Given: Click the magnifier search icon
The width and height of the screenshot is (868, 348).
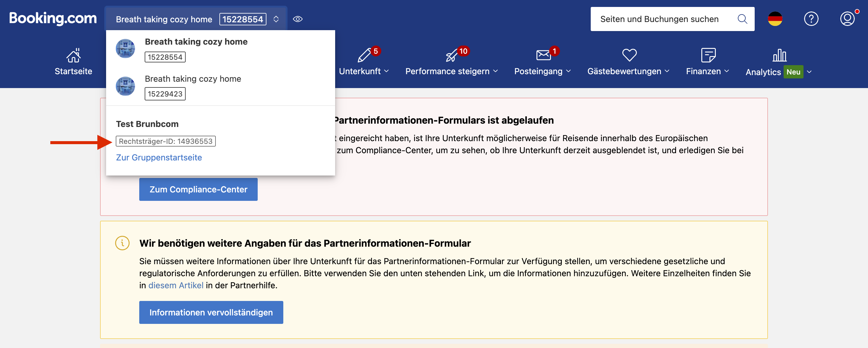Looking at the screenshot, I should [742, 19].
